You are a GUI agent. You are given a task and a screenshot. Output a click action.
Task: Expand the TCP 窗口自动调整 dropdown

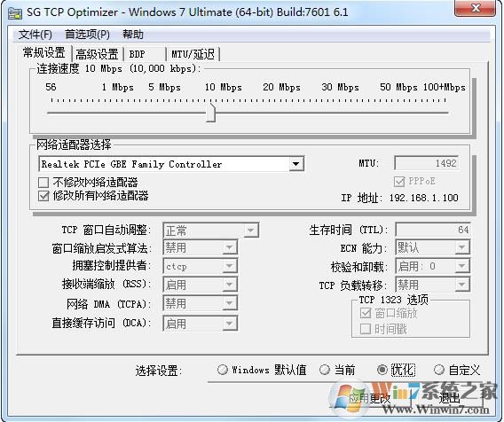(x=251, y=231)
